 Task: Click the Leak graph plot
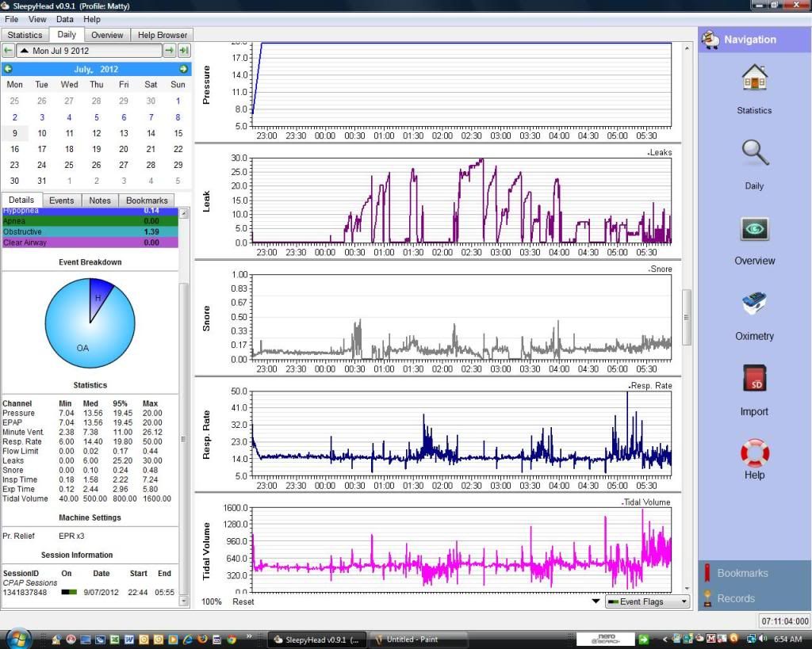pyautogui.click(x=462, y=200)
